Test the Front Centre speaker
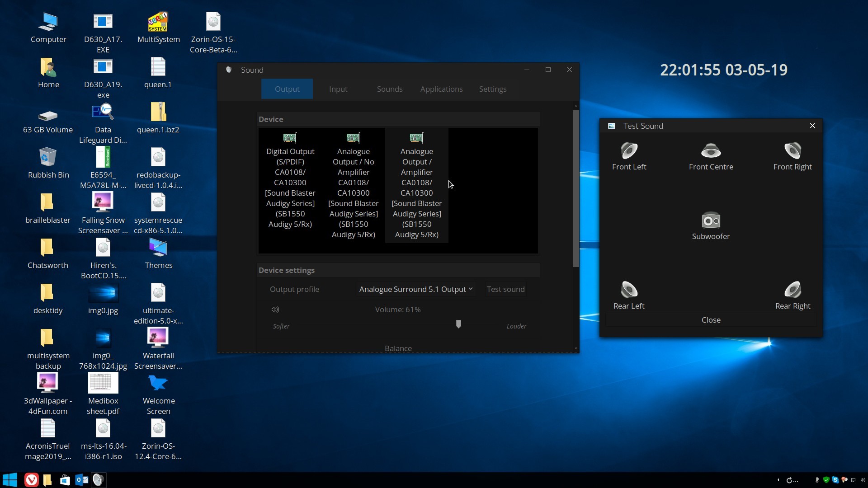The height and width of the screenshot is (488, 868). coord(711,151)
